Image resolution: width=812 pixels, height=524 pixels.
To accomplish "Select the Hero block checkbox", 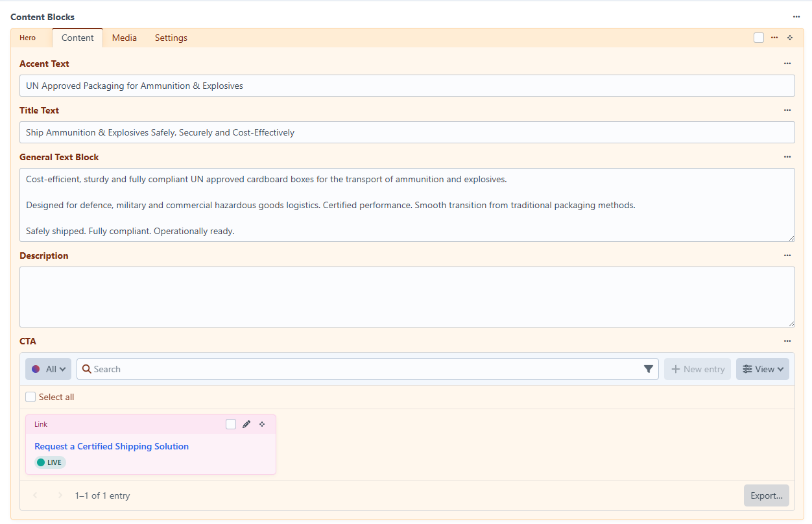I will [759, 38].
